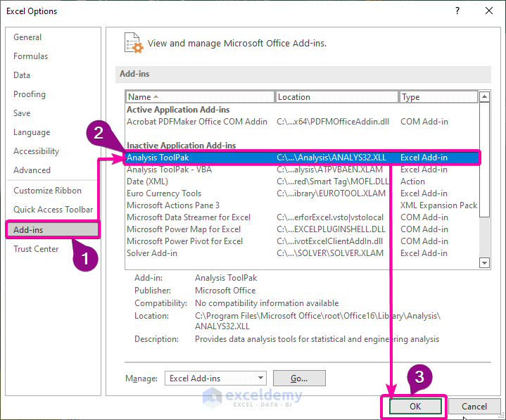This screenshot has height=420, width=506.
Task: Open the Accessibility category
Action: pyautogui.click(x=36, y=151)
